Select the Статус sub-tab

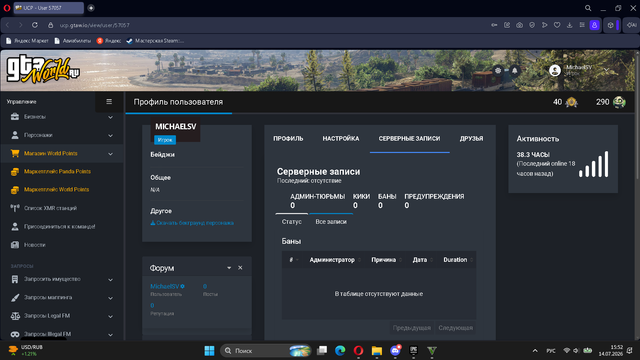tap(291, 222)
